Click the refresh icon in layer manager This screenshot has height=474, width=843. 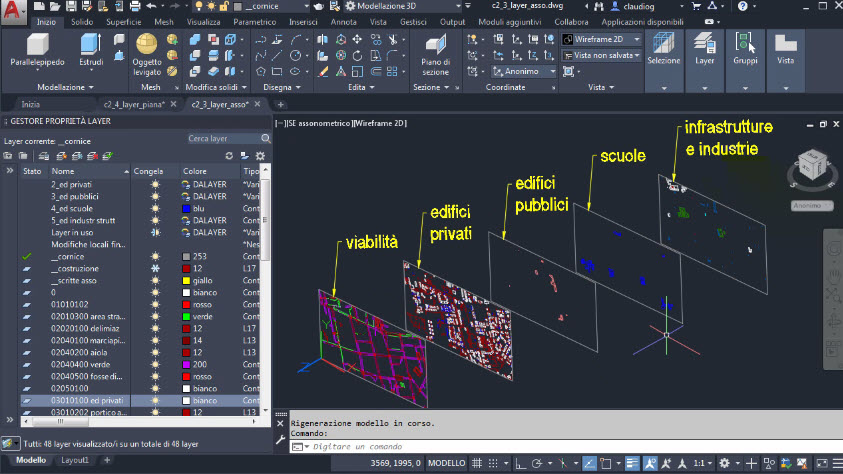pyautogui.click(x=229, y=156)
